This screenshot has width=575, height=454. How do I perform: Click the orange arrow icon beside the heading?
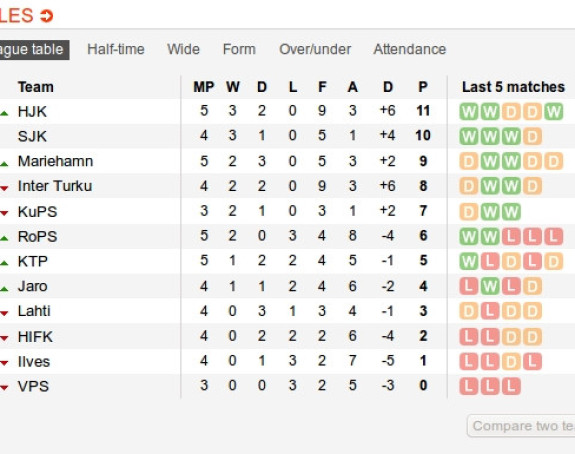[47, 16]
